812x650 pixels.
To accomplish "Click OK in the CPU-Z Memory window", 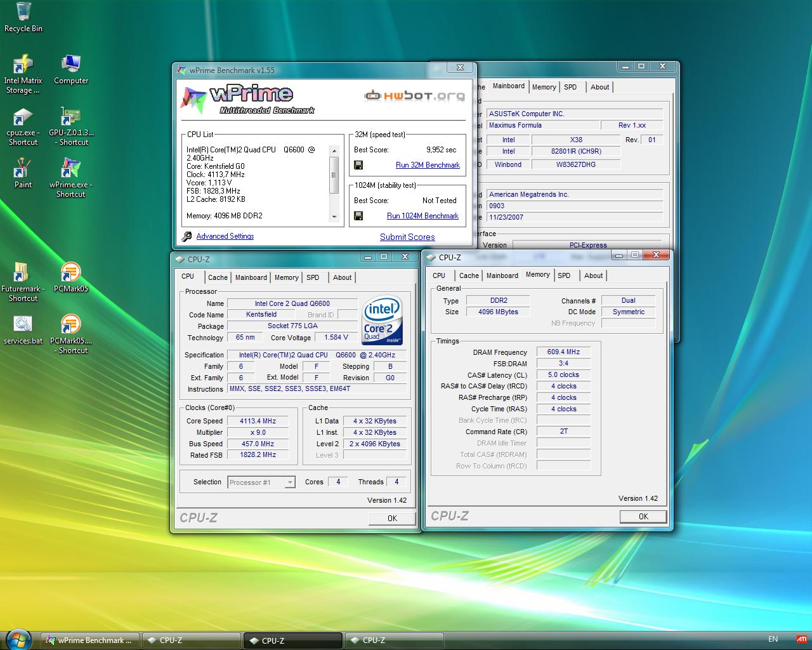I will (x=643, y=516).
